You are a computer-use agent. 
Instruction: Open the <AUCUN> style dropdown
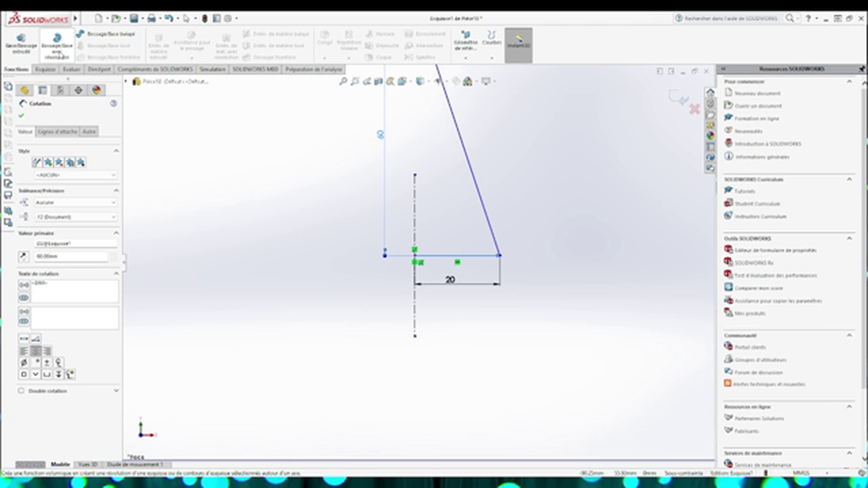click(x=75, y=174)
